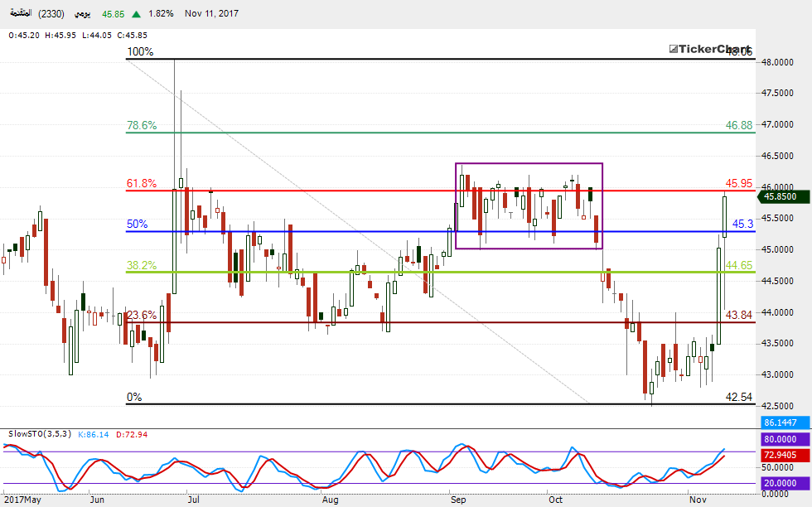
Task: Select the 61.8% Fibonacci level label
Action: click(142, 183)
